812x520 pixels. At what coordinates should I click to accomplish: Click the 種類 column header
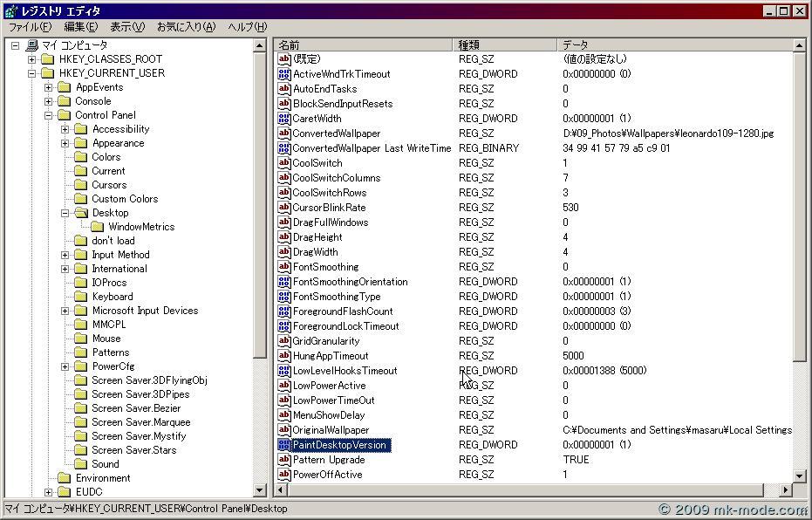(506, 44)
